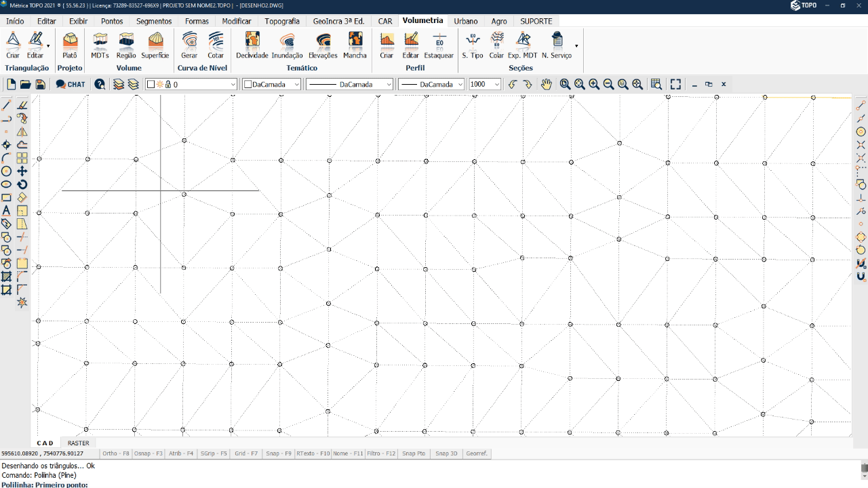Open the CHAT button
868x488 pixels.
pyautogui.click(x=71, y=84)
